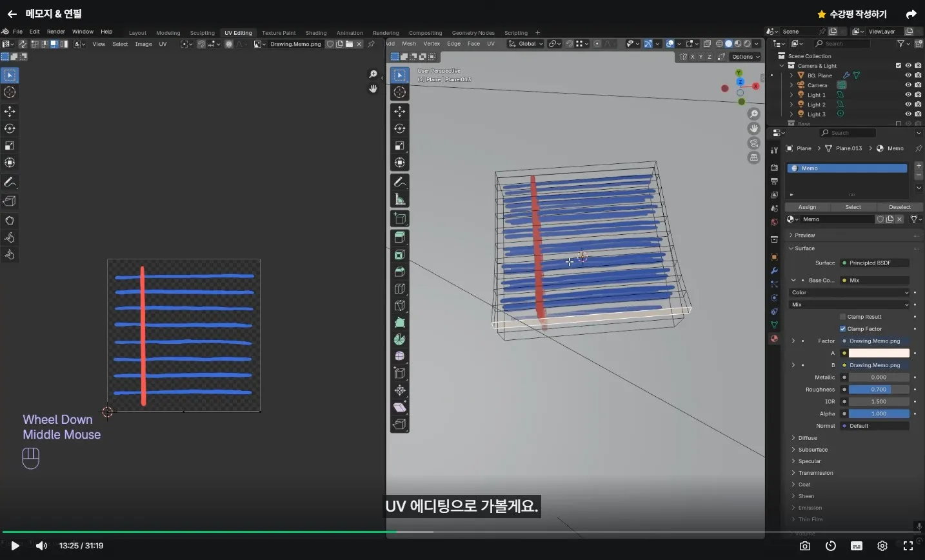Open the UV editor Image menu
This screenshot has width=925, height=560.
point(143,44)
